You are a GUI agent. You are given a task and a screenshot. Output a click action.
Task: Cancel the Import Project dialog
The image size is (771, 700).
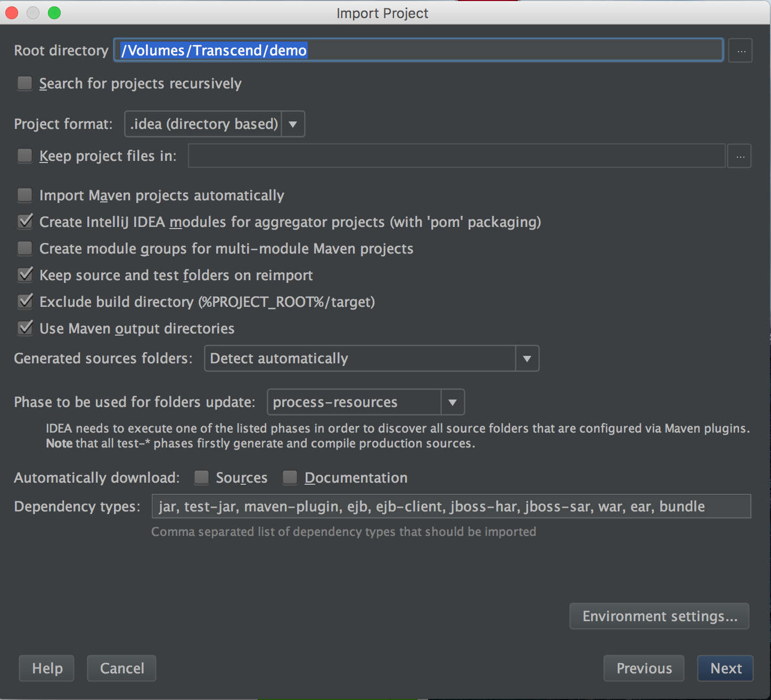tap(122, 668)
